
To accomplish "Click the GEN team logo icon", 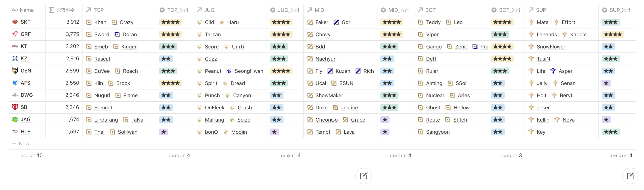I will point(15,71).
